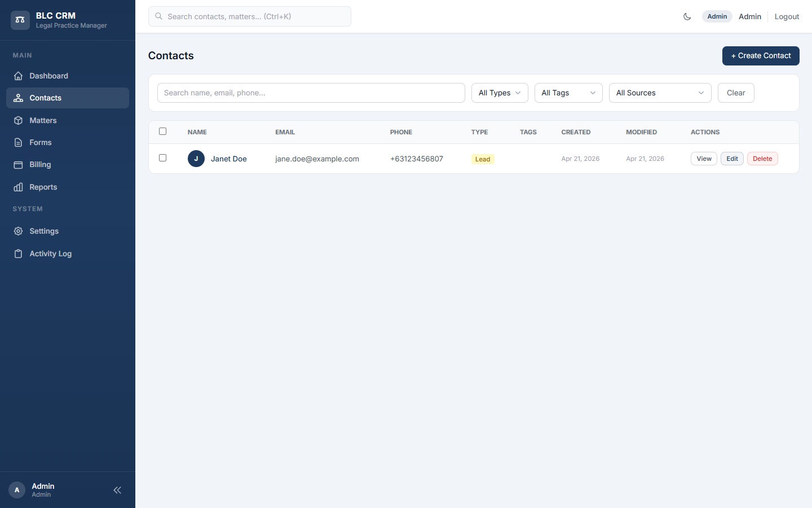Click the Reports chart icon in sidebar
This screenshot has height=508, width=812.
point(18,187)
